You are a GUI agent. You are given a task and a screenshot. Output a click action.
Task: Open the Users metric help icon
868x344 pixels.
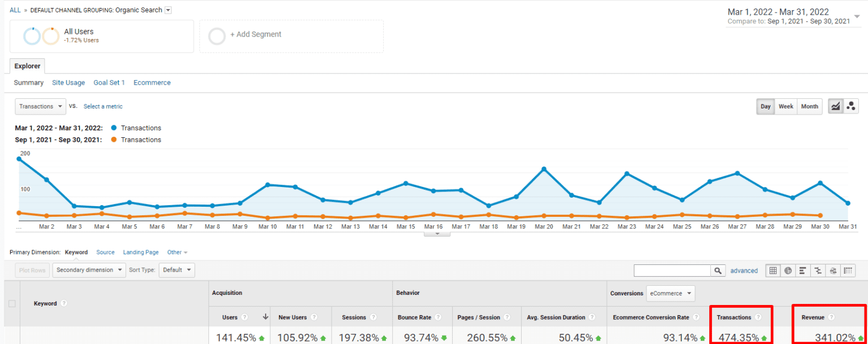[244, 317]
